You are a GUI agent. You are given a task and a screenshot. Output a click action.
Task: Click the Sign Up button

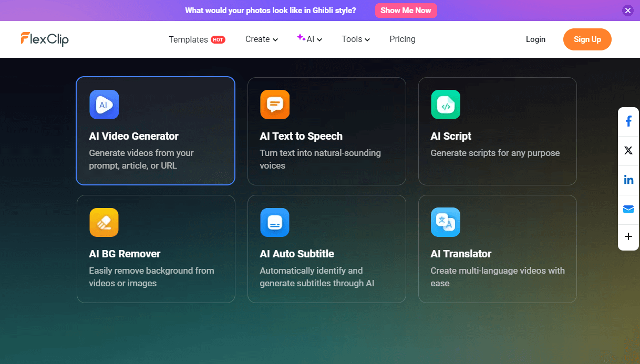587,39
